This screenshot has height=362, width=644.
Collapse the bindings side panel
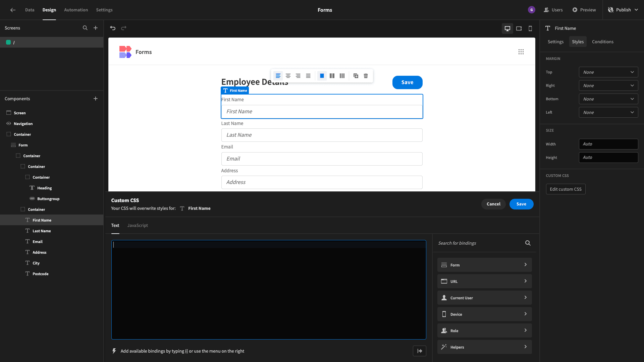[x=420, y=351]
